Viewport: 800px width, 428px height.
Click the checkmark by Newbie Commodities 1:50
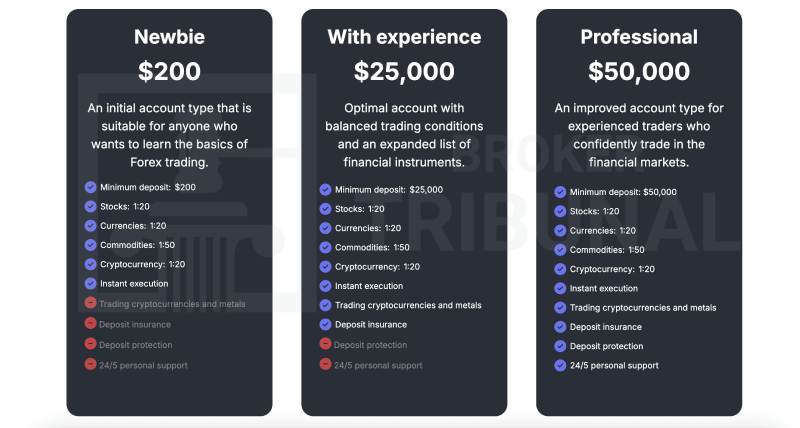(90, 245)
